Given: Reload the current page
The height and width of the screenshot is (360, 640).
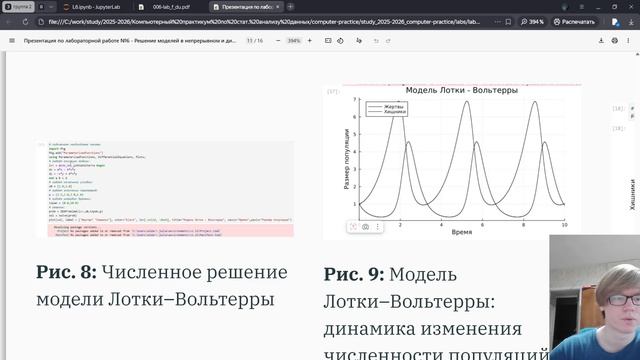Looking at the screenshot, I should [25, 22].
